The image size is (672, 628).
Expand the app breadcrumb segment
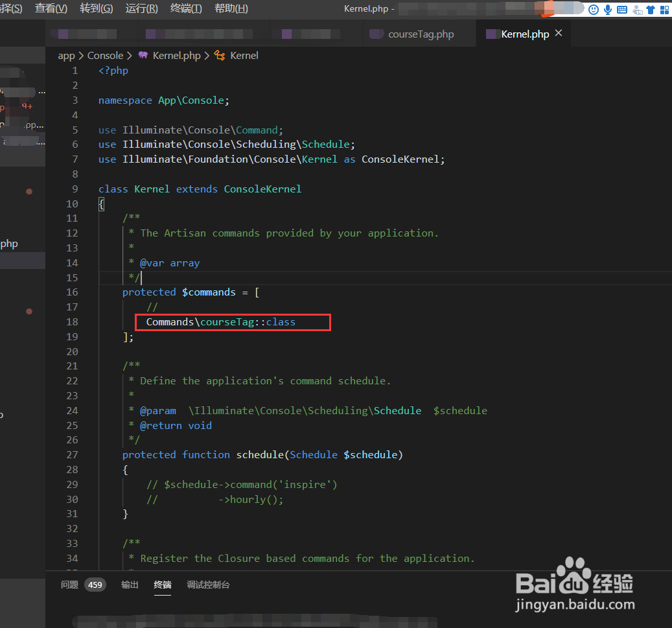click(67, 56)
